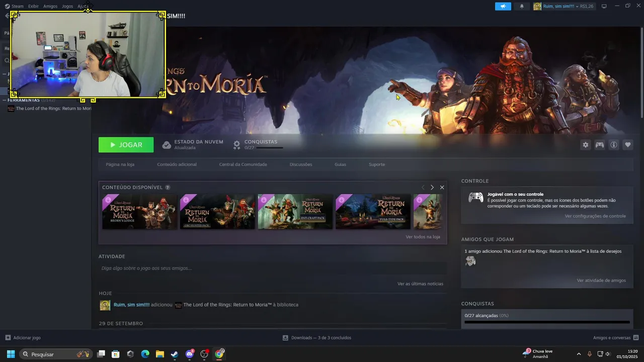Expand hidden system tray icons chevron
The width and height of the screenshot is (644, 362).
tap(579, 354)
